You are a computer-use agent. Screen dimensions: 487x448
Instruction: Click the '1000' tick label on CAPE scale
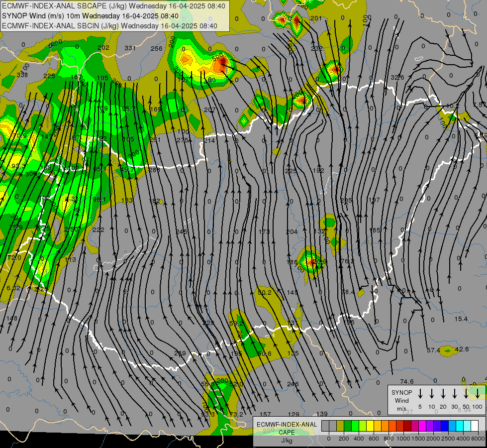tap(403, 439)
